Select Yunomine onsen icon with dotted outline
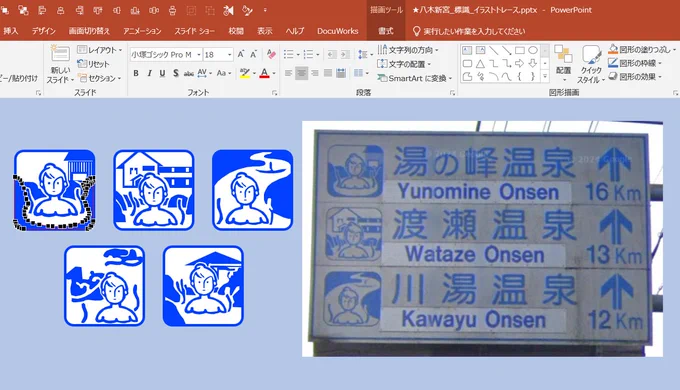This screenshot has width=680, height=390. [x=54, y=190]
